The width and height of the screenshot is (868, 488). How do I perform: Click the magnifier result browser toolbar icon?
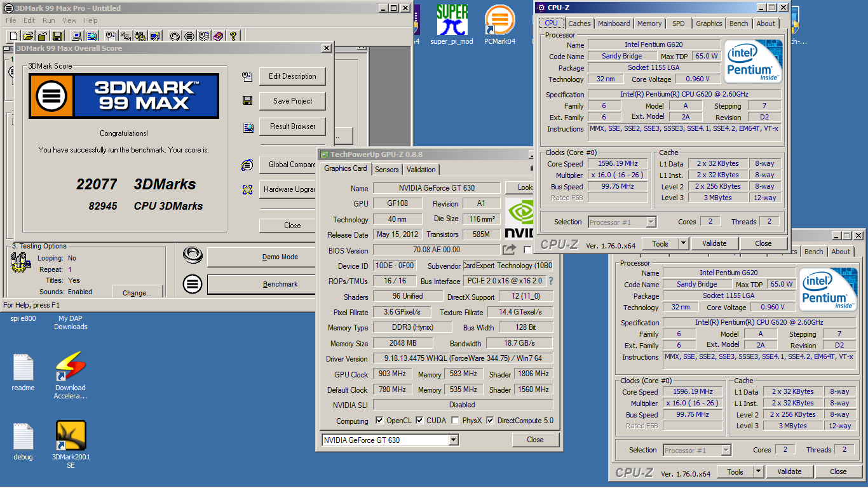coord(92,36)
